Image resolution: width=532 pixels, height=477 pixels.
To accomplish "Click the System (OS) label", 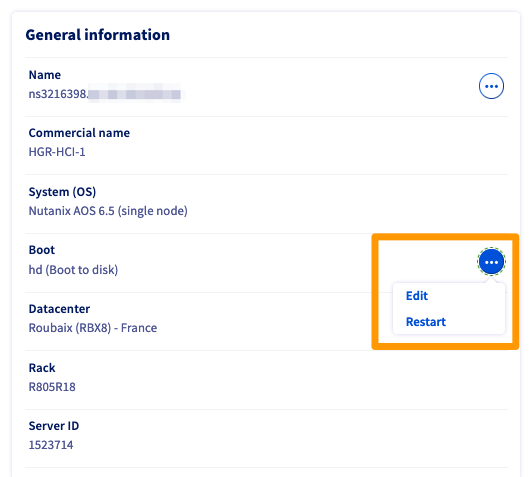I will coord(62,192).
